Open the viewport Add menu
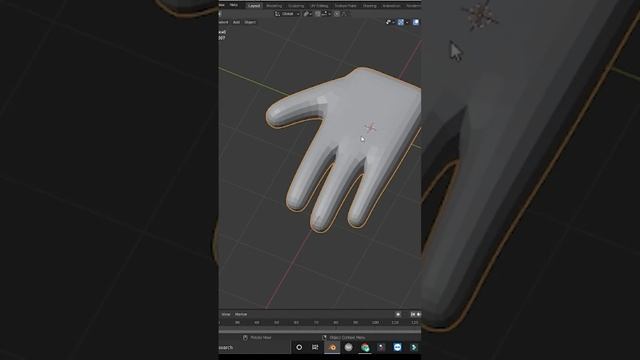This screenshot has height=360, width=640. 236,22
